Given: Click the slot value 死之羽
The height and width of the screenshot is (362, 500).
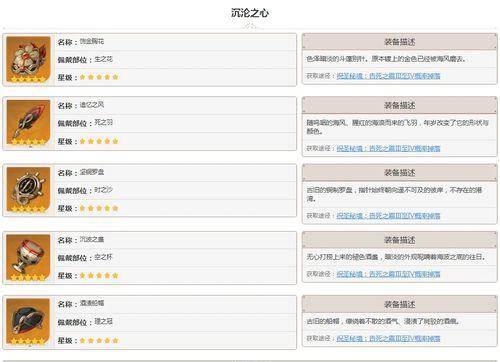Looking at the screenshot, I should click(103, 122).
